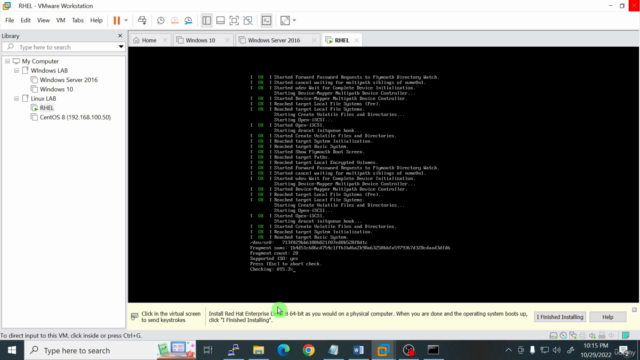640x360 pixels.
Task: Close the RHEL tab
Action: coord(356,40)
